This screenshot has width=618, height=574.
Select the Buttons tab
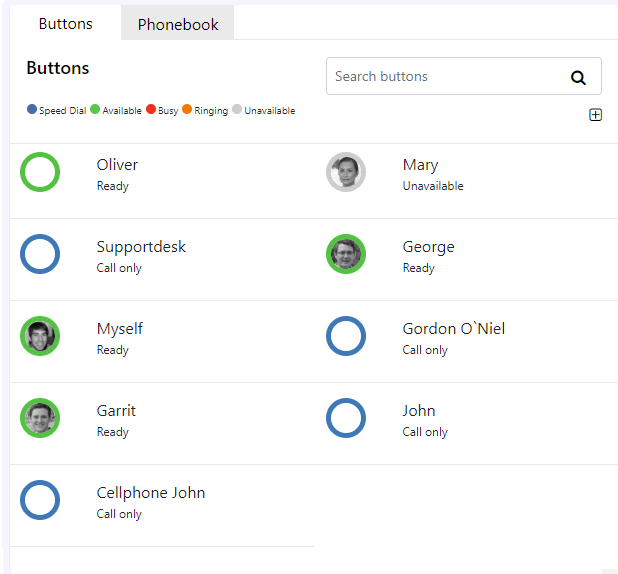[65, 23]
